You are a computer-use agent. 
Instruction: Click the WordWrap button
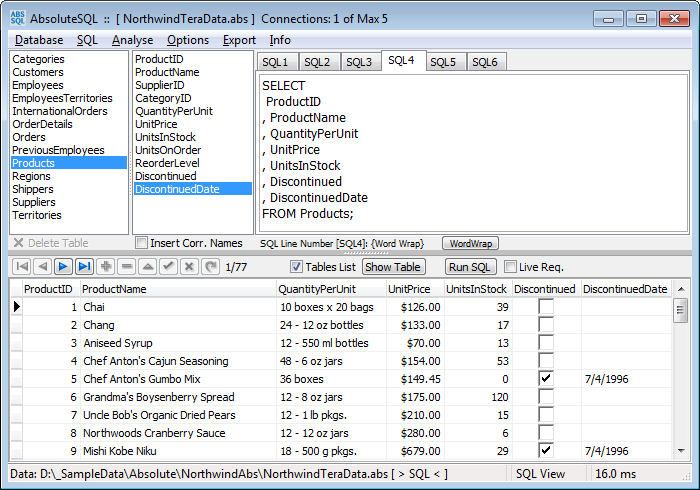pos(471,244)
